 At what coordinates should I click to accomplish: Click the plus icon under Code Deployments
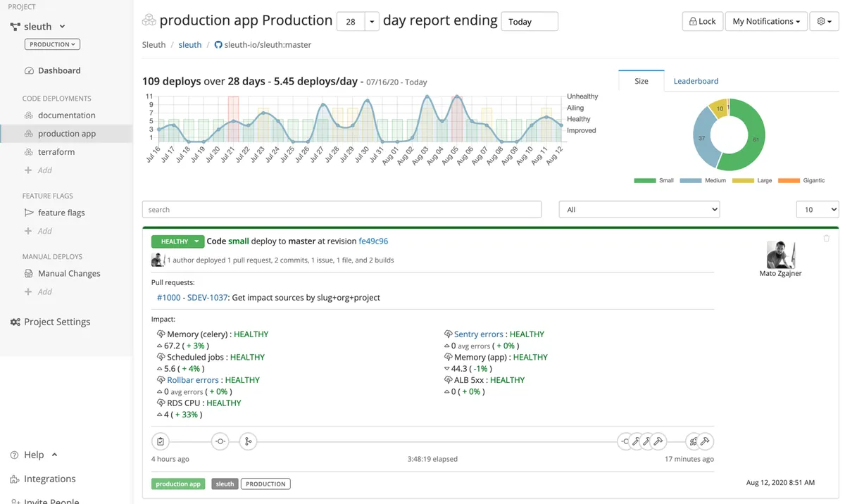click(28, 170)
